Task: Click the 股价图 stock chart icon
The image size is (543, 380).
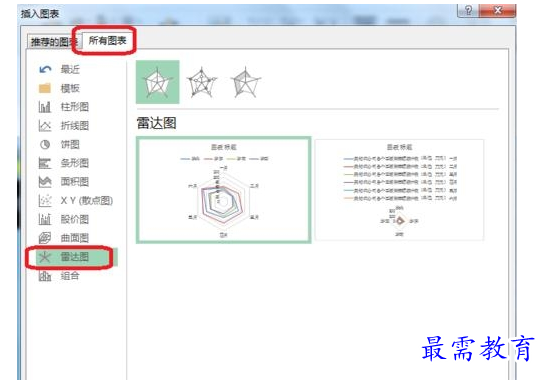Action: pyautogui.click(x=45, y=219)
